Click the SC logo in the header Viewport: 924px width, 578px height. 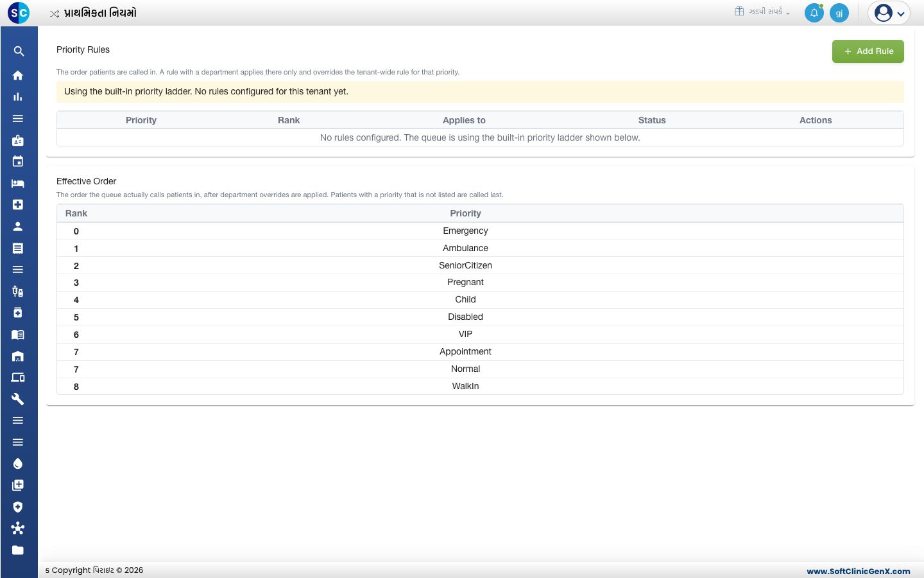point(19,13)
